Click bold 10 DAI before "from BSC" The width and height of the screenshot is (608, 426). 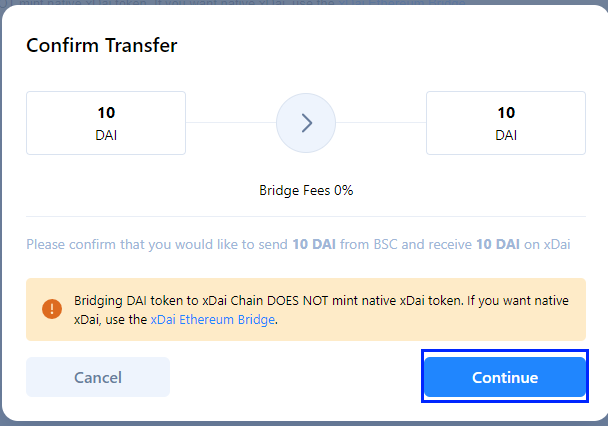point(314,245)
